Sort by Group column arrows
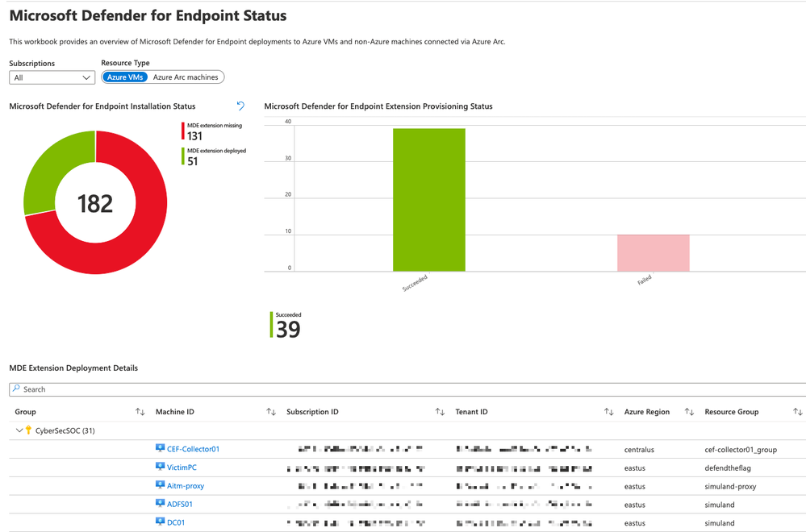Viewport: 806px width, 532px height. pos(140,412)
